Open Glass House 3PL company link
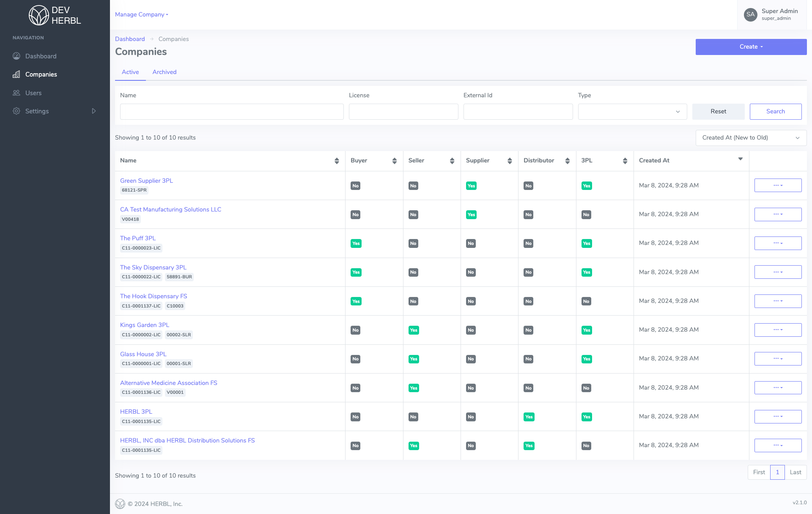Viewport: 812px width, 514px height. pyautogui.click(x=143, y=354)
